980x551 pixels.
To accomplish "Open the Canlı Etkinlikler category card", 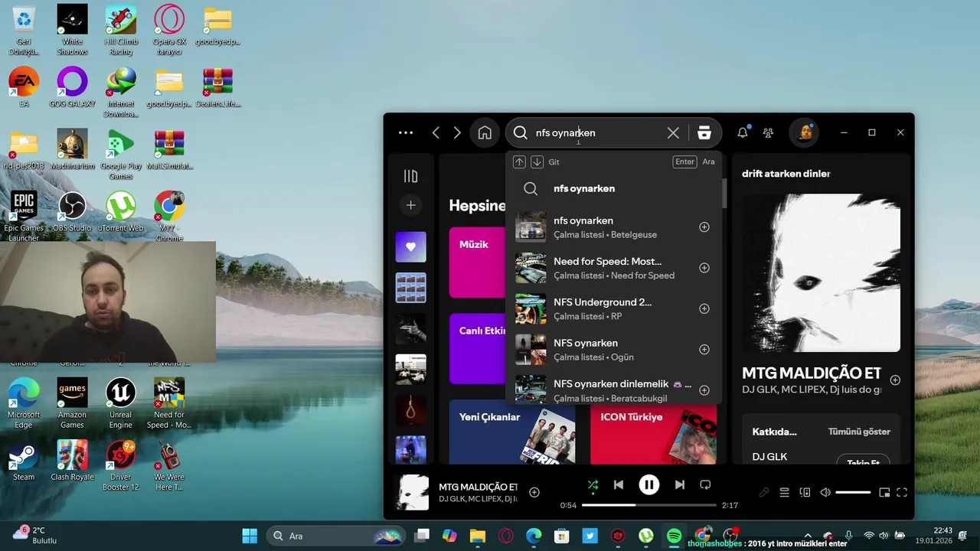I will click(x=477, y=348).
